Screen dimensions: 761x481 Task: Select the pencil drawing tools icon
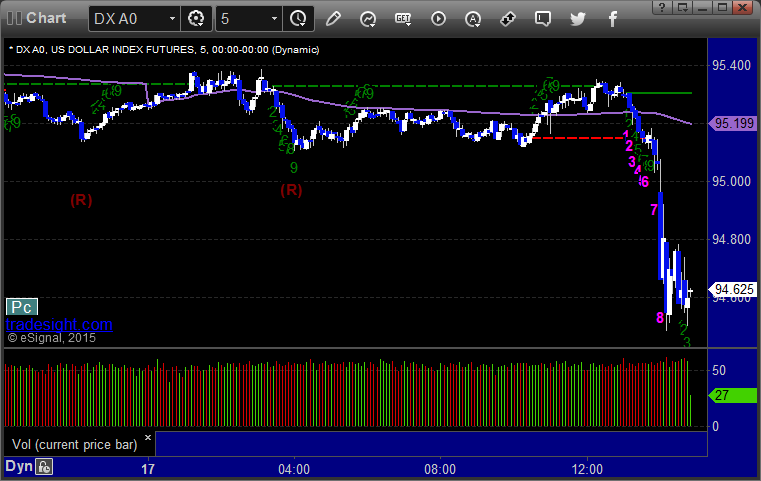point(333,19)
